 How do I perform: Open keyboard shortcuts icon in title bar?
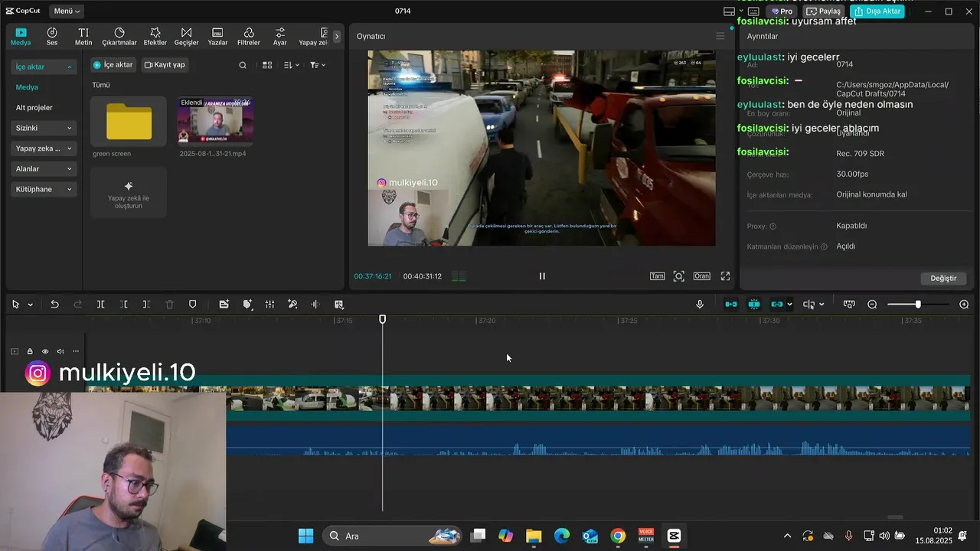click(x=753, y=11)
